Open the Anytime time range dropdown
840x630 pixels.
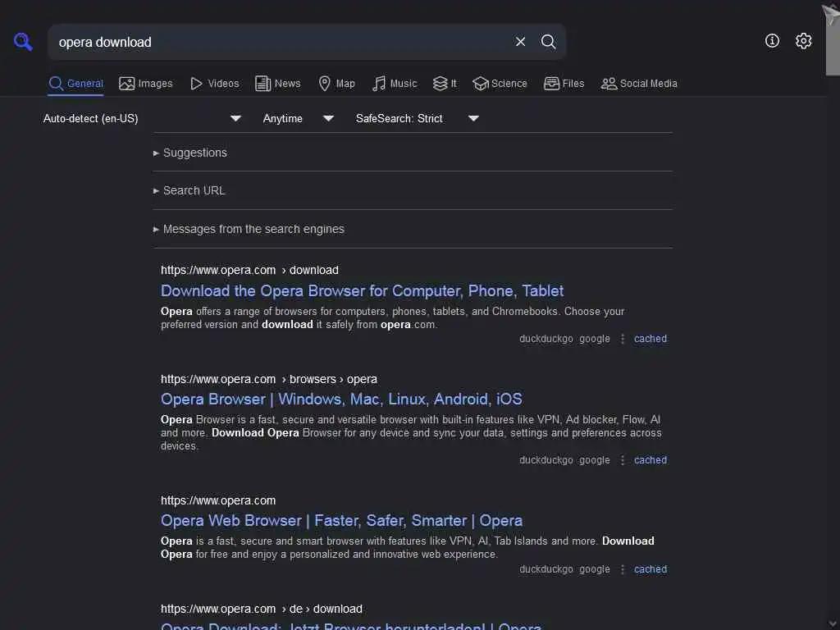299,118
